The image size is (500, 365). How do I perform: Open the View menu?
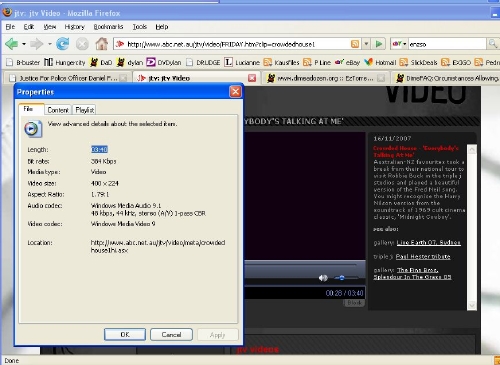coord(50,27)
